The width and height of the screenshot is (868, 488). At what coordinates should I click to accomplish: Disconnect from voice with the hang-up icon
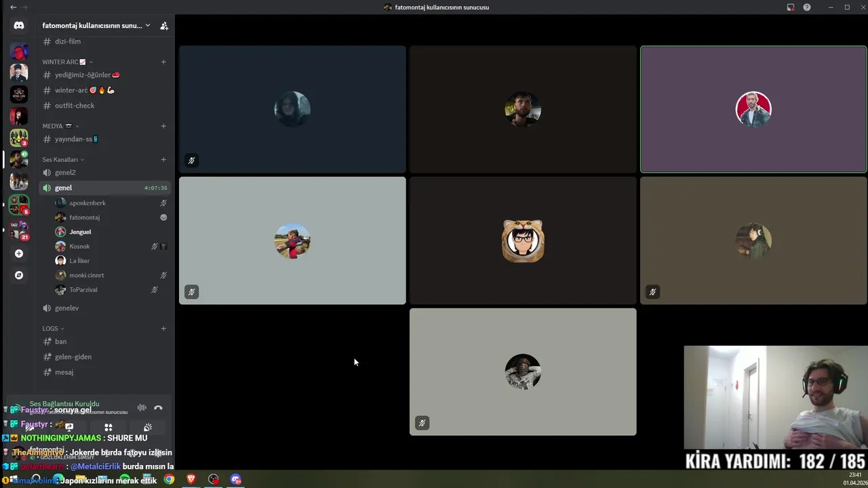158,408
